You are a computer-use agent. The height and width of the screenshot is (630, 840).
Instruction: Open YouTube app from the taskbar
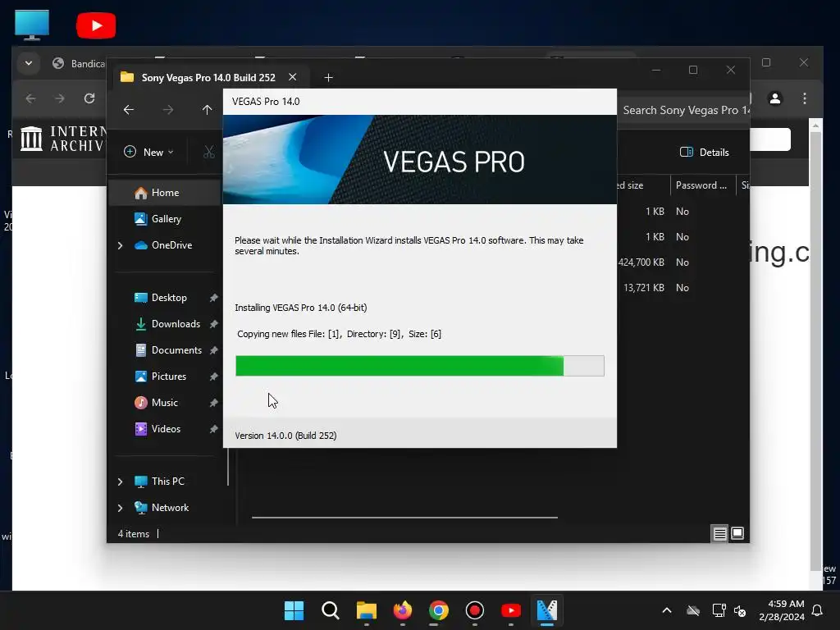(x=510, y=610)
